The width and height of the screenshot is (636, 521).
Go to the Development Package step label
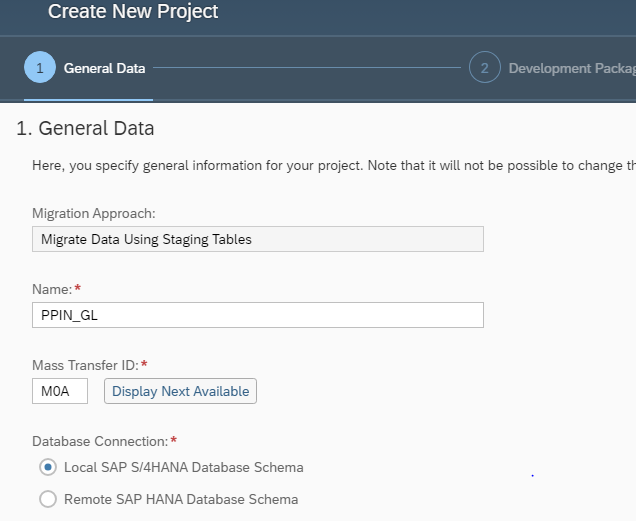tap(570, 68)
